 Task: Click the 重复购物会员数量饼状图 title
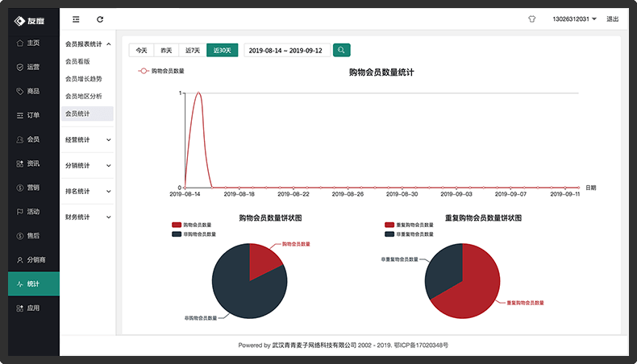pos(483,218)
